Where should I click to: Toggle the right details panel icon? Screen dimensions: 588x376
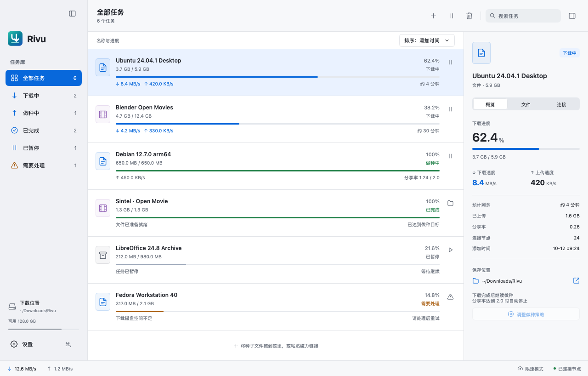[x=572, y=16]
